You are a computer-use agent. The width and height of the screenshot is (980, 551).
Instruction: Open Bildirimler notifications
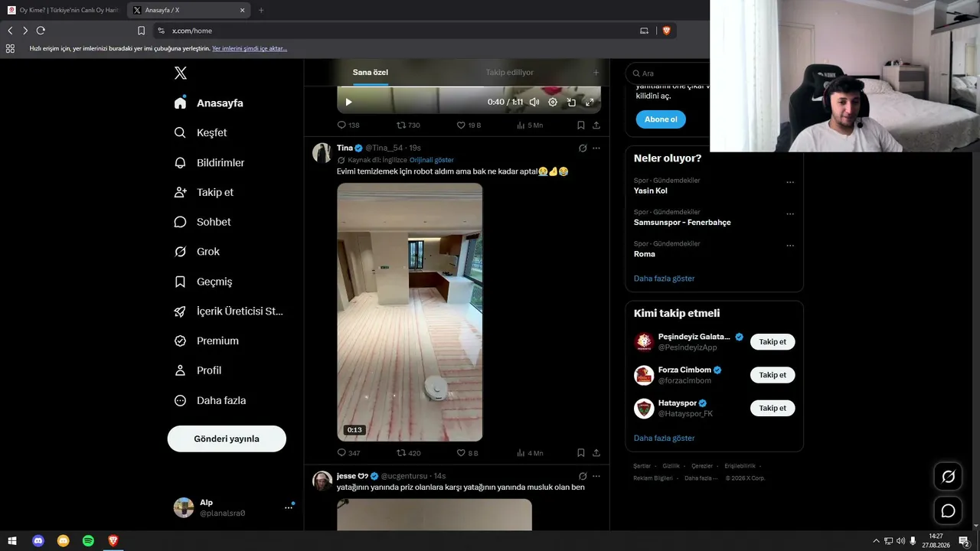[209, 162]
